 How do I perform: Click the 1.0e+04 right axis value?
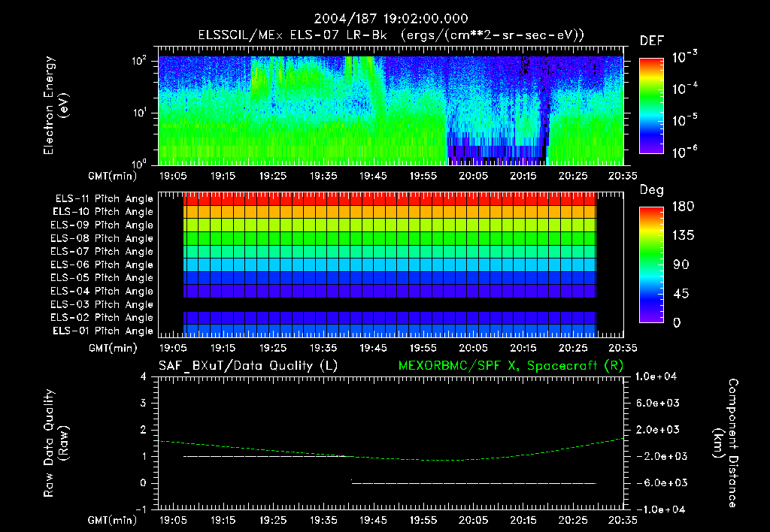(x=656, y=376)
